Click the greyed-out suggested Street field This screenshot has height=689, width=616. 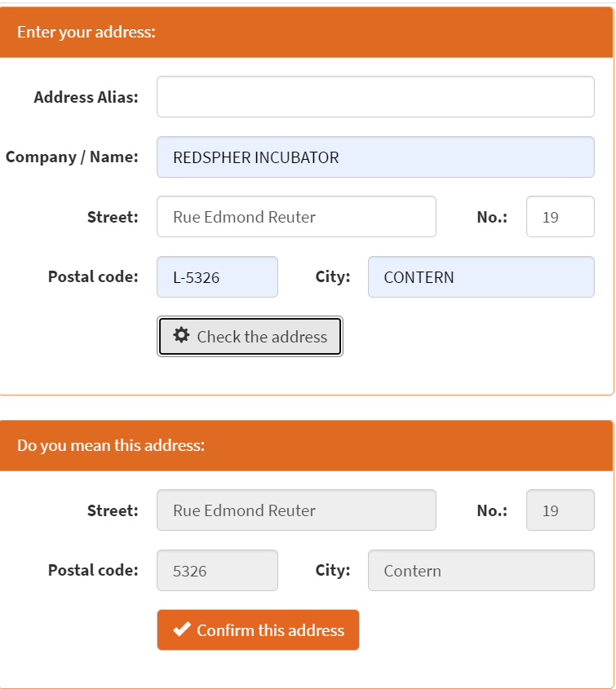point(296,510)
